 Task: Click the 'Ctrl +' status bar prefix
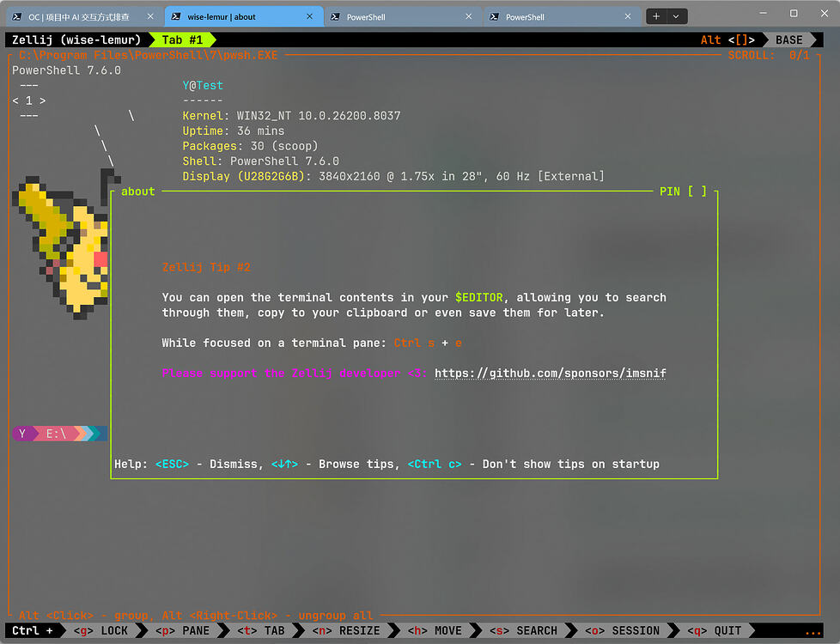(32, 630)
